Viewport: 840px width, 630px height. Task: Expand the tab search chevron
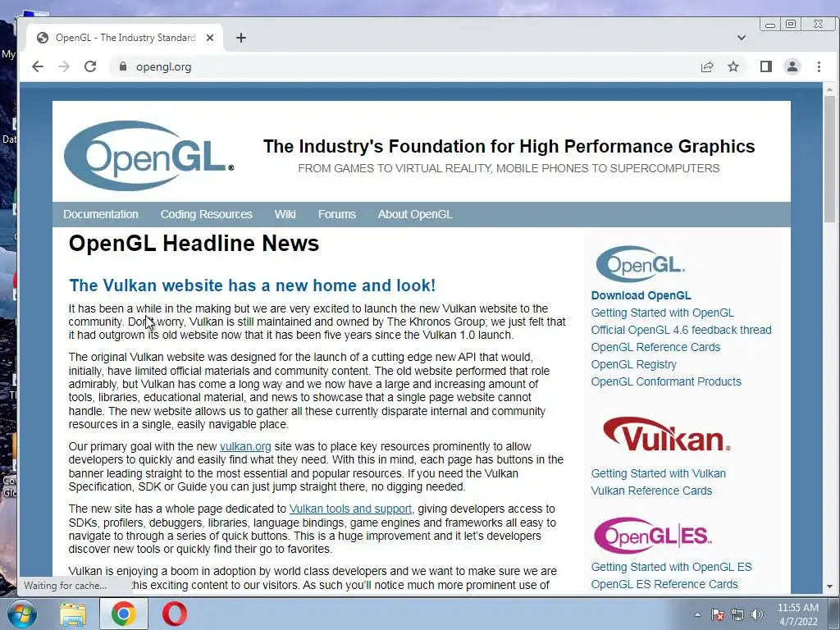(742, 38)
